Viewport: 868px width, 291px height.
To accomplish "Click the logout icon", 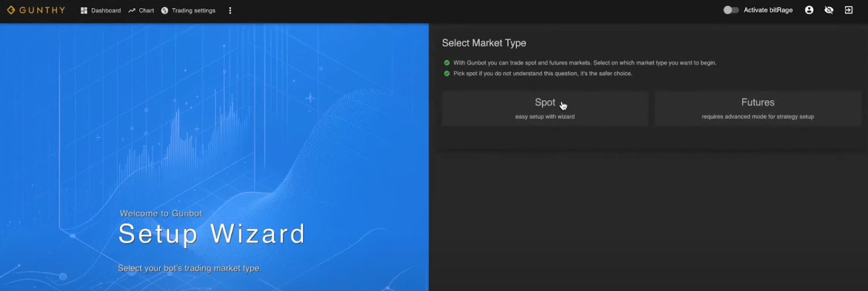I will coord(848,10).
